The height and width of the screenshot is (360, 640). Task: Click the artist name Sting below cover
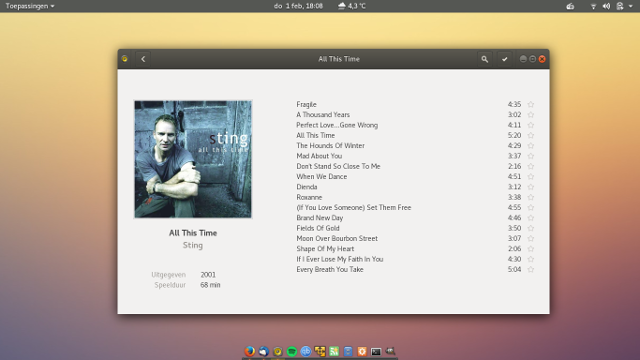(193, 245)
